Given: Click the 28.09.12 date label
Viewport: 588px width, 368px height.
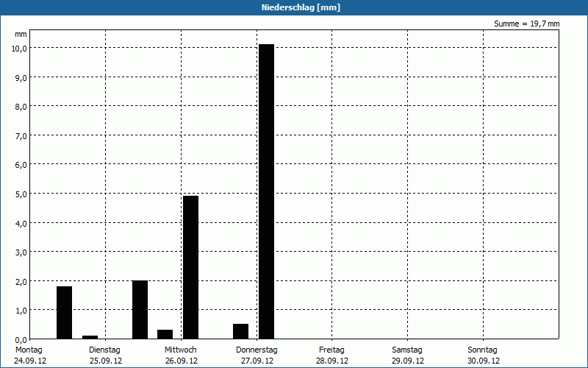Looking at the screenshot, I should [332, 361].
